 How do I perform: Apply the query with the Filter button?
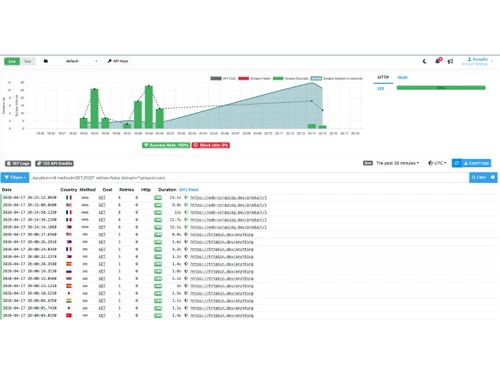point(479,177)
